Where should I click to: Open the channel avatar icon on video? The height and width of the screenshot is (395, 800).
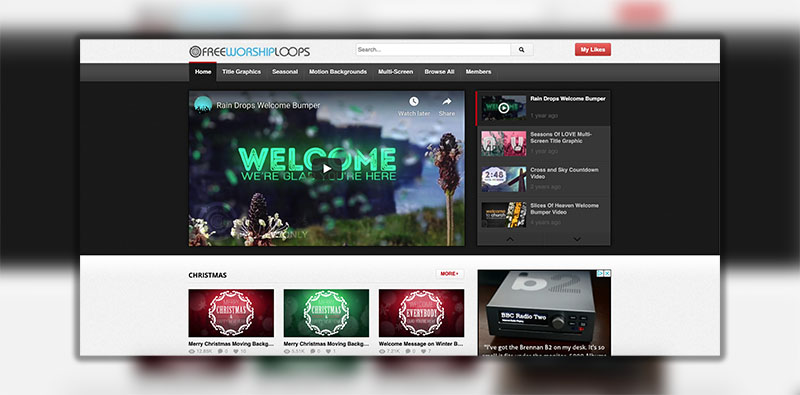(203, 105)
